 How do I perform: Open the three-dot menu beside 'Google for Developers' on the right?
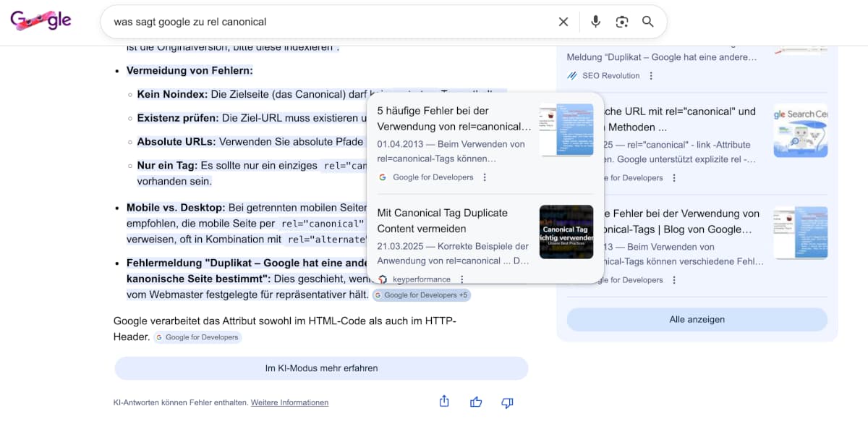tap(673, 177)
